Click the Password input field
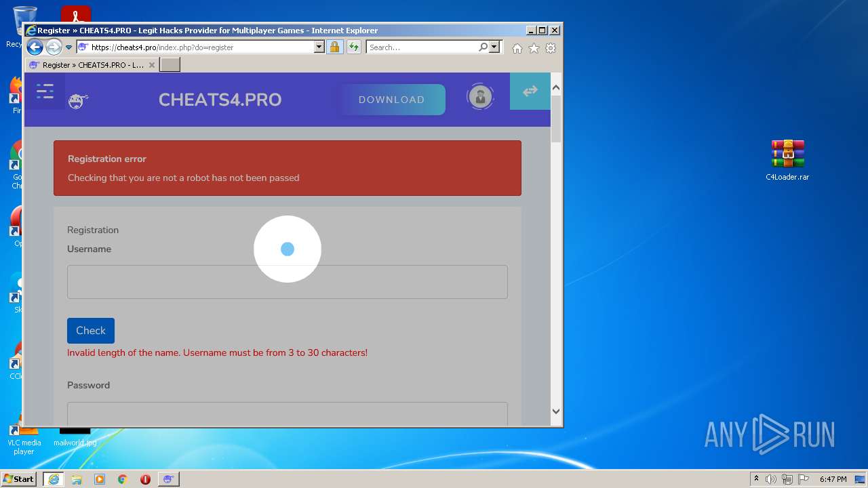The height and width of the screenshot is (488, 868). 288,414
